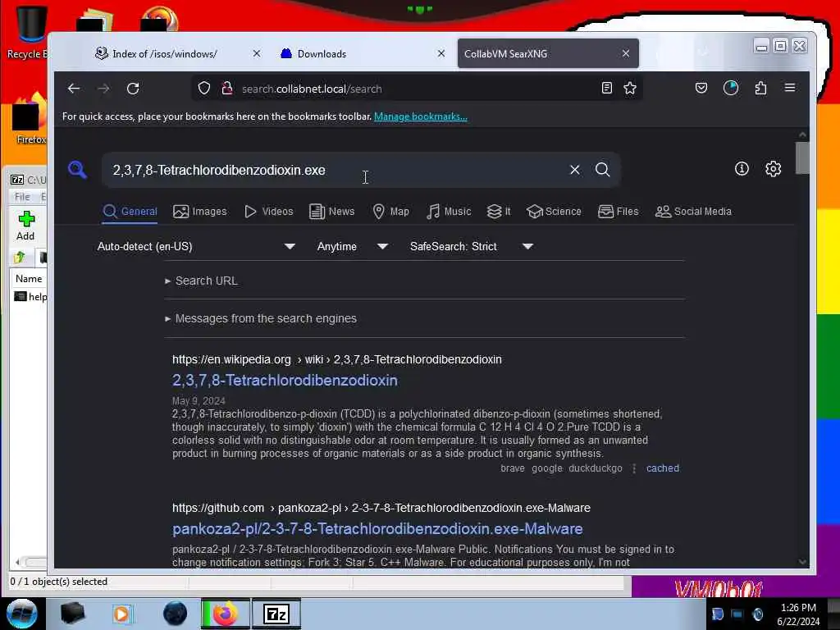Click the insecure connection padlock icon
Screen dimensions: 840x630
(227, 89)
